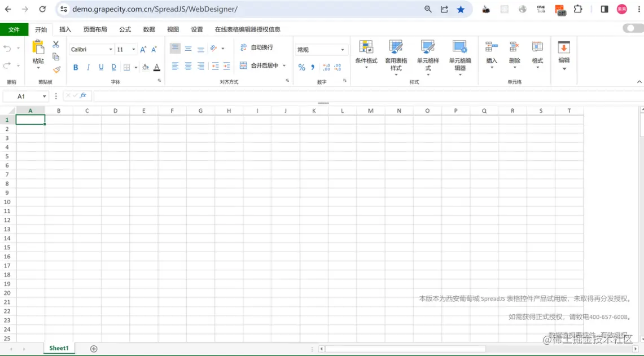Expand the Undo history dropdown arrow
This screenshot has width=644, height=356.
(18, 49)
